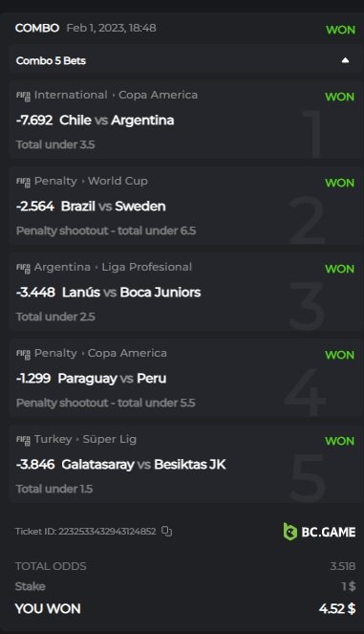
Task: Select the FIFA icon beside Turkey Süper Lig
Action: [x=23, y=440]
